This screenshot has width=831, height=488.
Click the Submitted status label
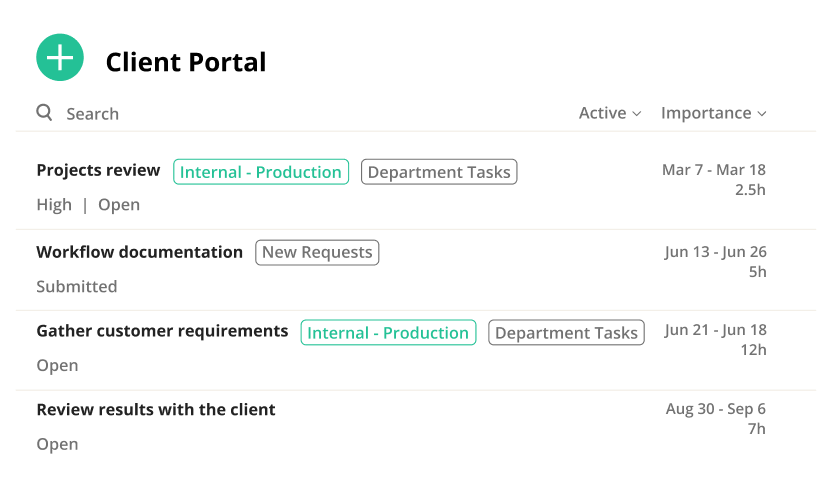(x=77, y=287)
